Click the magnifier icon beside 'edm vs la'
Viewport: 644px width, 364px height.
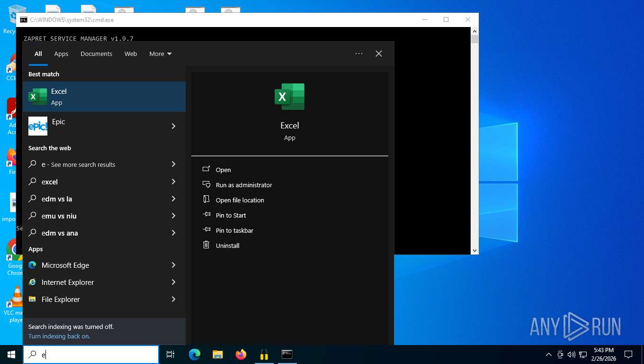33,199
